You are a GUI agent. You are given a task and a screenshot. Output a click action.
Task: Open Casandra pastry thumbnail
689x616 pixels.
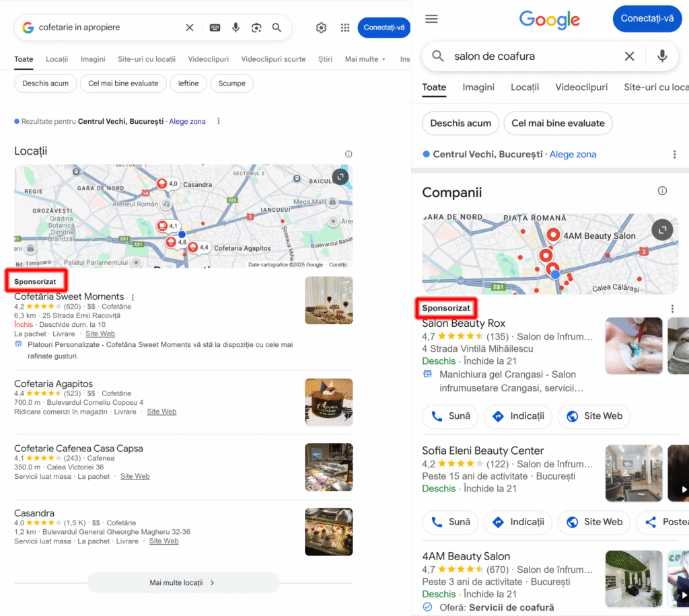click(x=328, y=532)
